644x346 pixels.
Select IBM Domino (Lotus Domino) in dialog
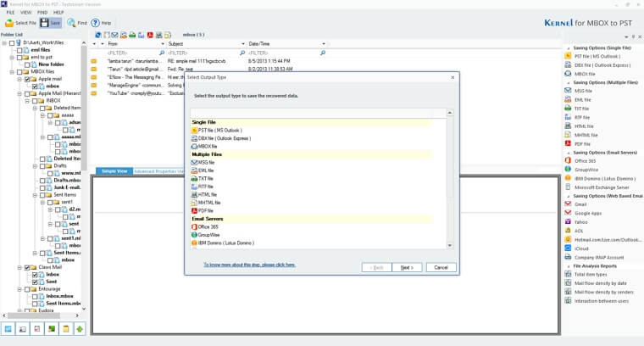click(x=223, y=243)
